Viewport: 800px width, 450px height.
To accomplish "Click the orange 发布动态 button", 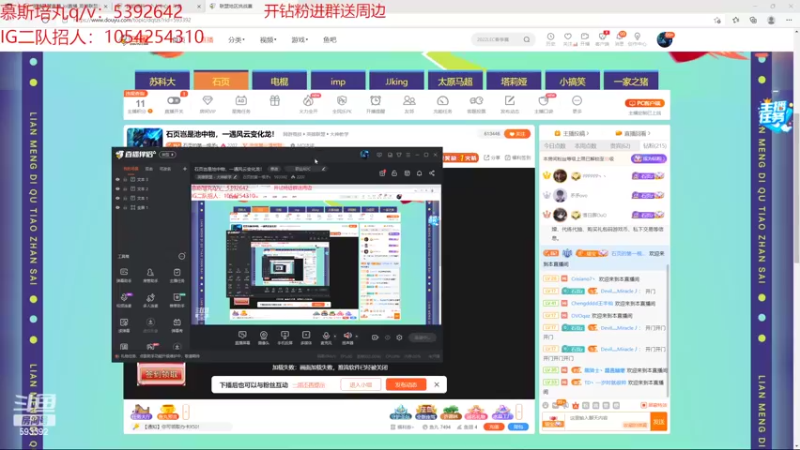I will pyautogui.click(x=406, y=385).
